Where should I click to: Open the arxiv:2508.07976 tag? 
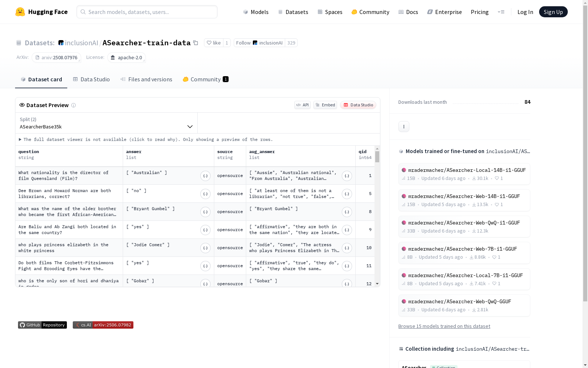[x=56, y=57]
